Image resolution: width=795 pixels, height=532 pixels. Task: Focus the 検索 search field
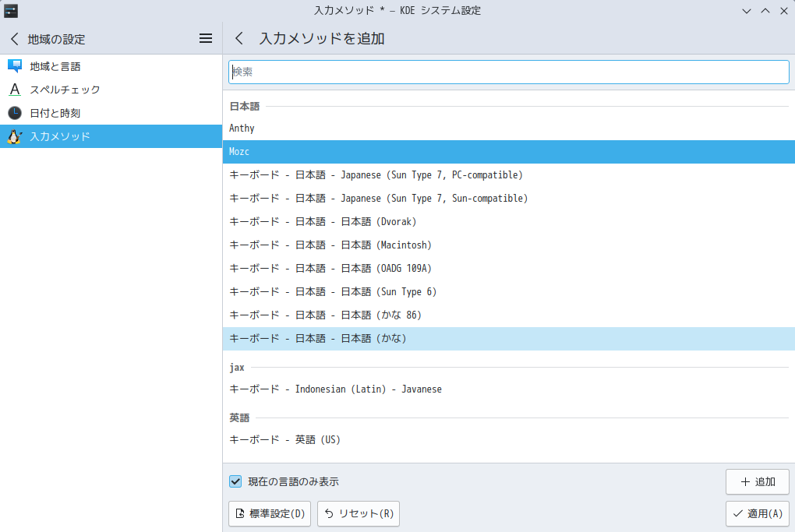[508, 72]
